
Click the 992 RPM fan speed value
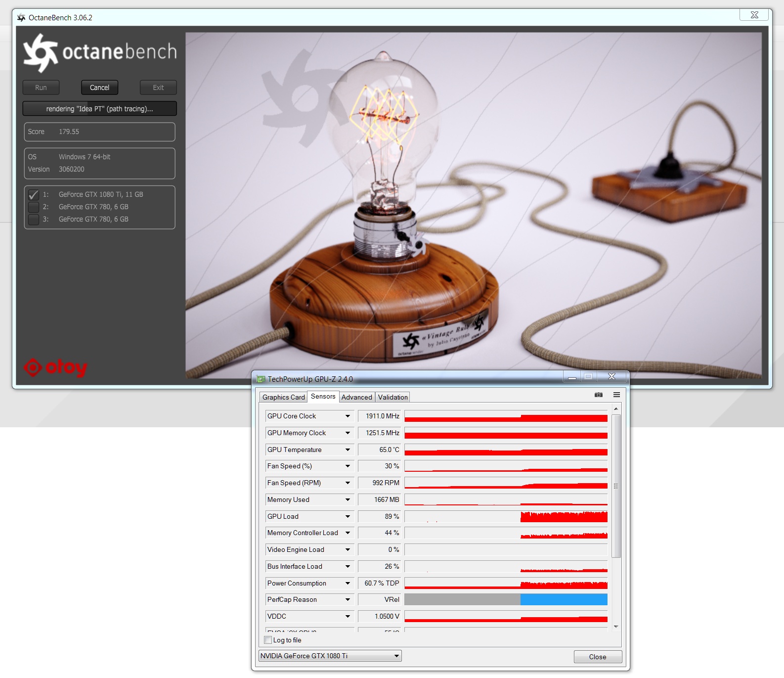tap(380, 483)
